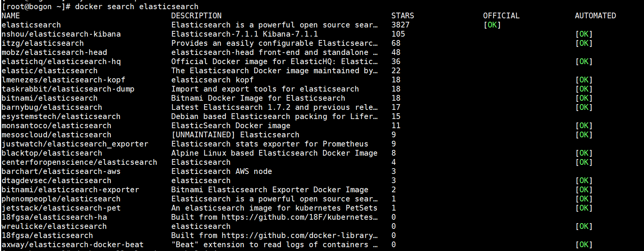
Task: Click the description 'elasticsearch kopf'
Action: (x=213, y=80)
